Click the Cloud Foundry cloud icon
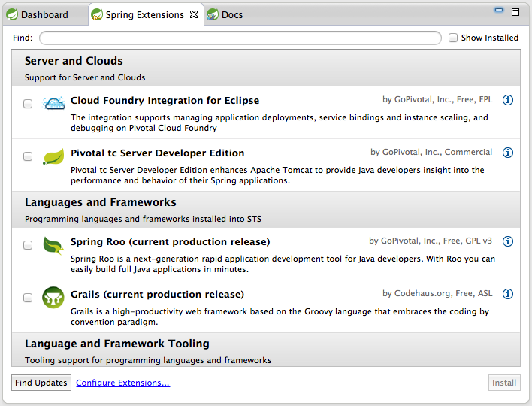Screen dimensions: 532x406 53,103
